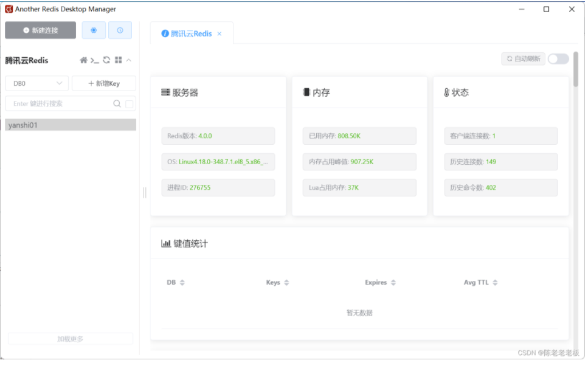Screen dimensions: 588x374
Task: Click the 暂无数据 empty table text
Action: coord(359,313)
